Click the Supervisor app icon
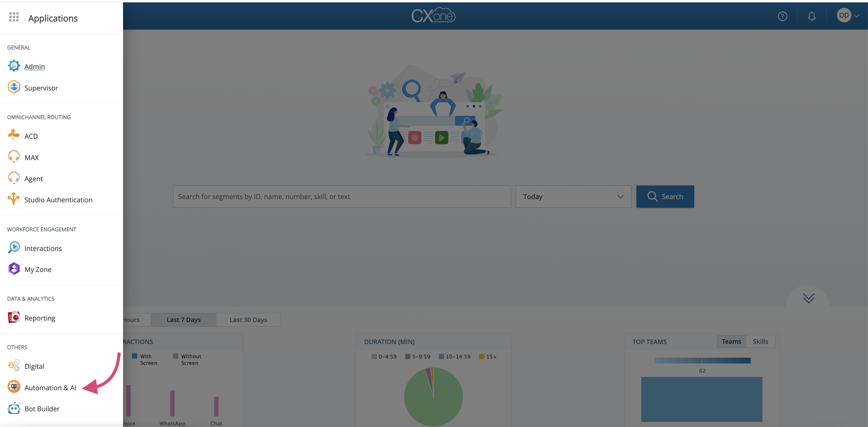 [14, 87]
